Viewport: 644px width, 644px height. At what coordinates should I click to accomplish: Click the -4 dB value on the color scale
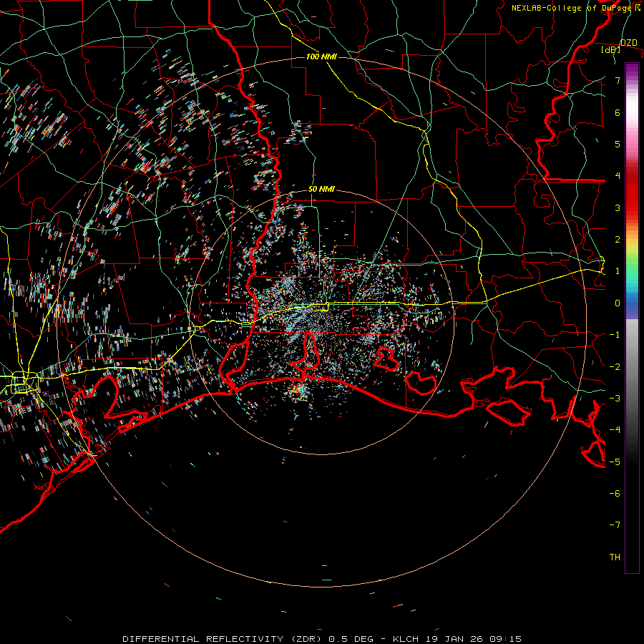click(615, 430)
